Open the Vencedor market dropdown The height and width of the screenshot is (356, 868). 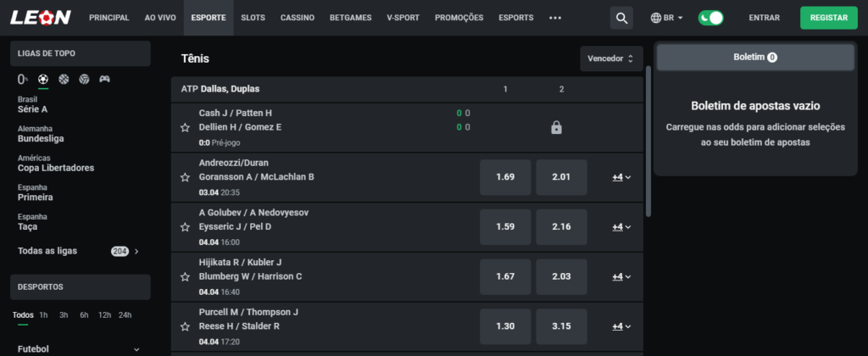coord(611,58)
